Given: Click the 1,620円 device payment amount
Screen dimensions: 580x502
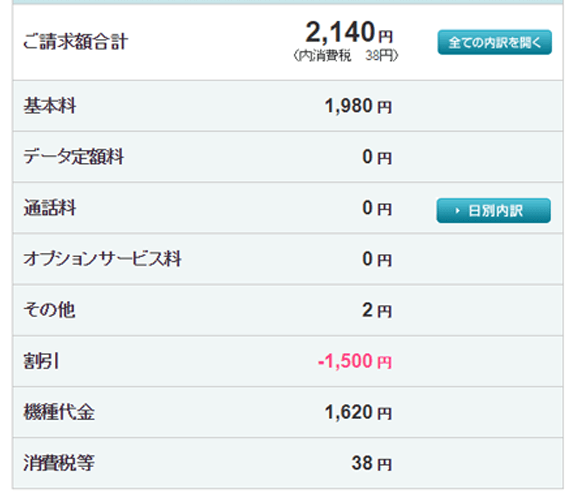Looking at the screenshot, I should 358,412.
